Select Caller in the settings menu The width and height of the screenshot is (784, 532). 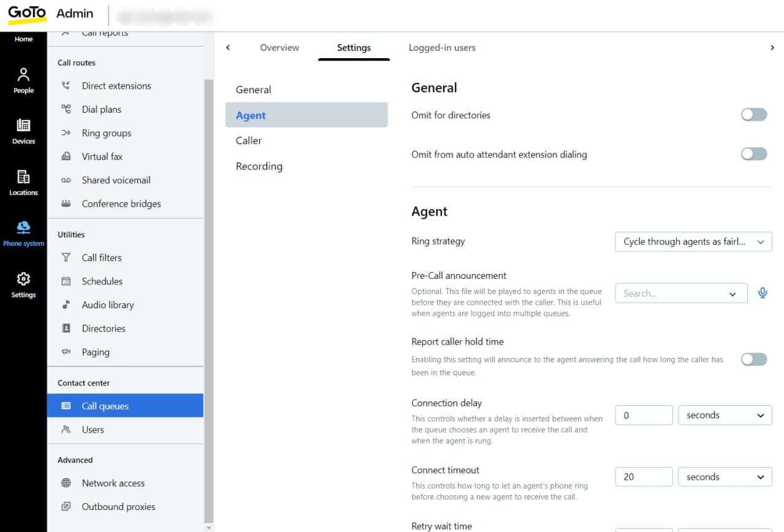(x=248, y=140)
